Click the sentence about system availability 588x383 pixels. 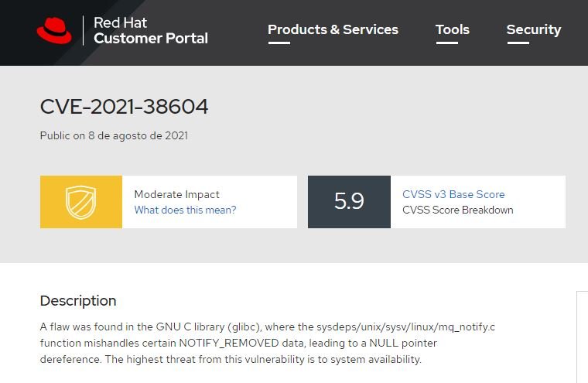pyautogui.click(x=263, y=359)
